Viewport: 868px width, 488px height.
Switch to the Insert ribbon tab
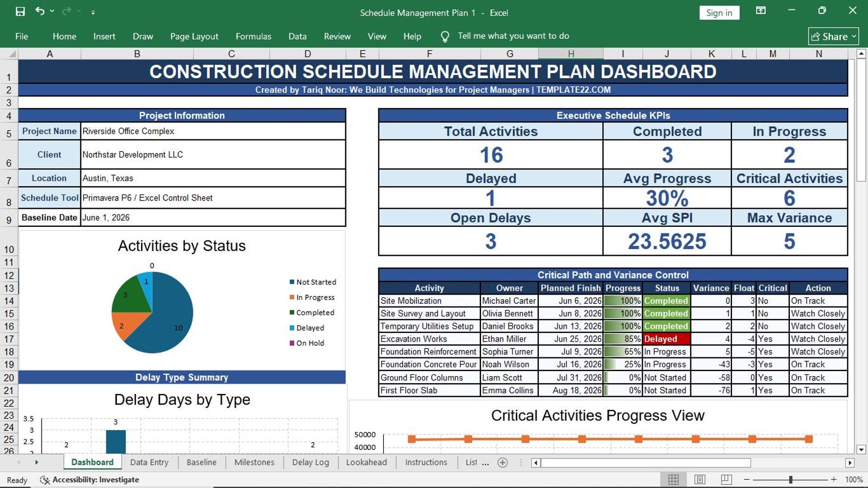104,36
